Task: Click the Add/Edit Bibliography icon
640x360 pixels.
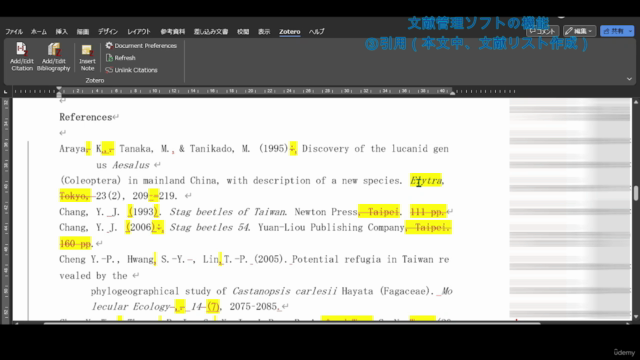Action: [x=53, y=57]
